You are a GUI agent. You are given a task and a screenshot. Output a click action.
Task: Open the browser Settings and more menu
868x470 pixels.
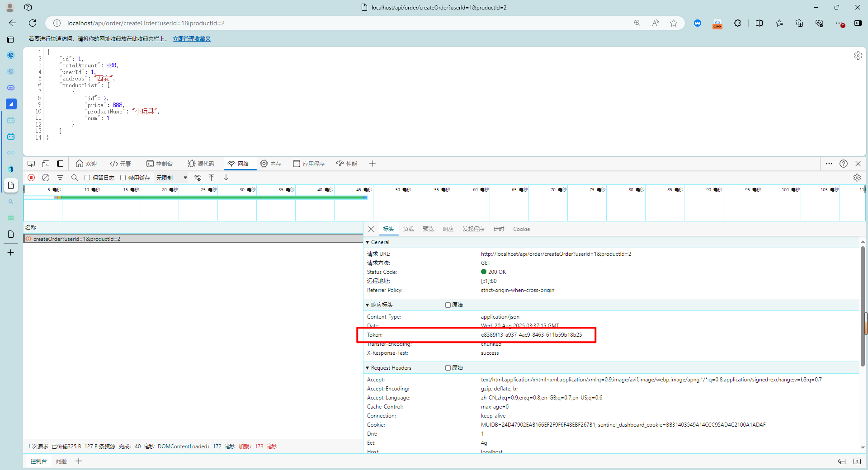click(x=840, y=23)
